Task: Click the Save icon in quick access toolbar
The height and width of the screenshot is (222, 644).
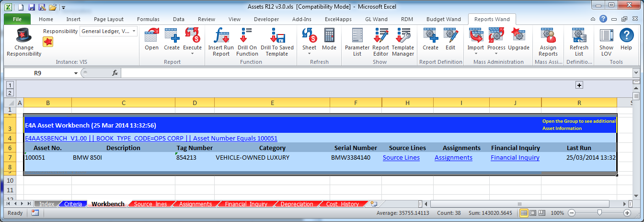Action: click(x=32, y=7)
